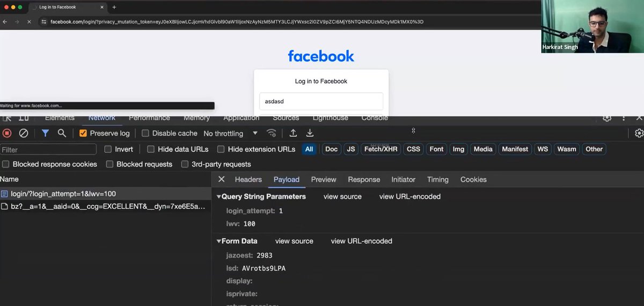This screenshot has height=306, width=644.
Task: Enable Disable cache checkbox
Action: 145,133
